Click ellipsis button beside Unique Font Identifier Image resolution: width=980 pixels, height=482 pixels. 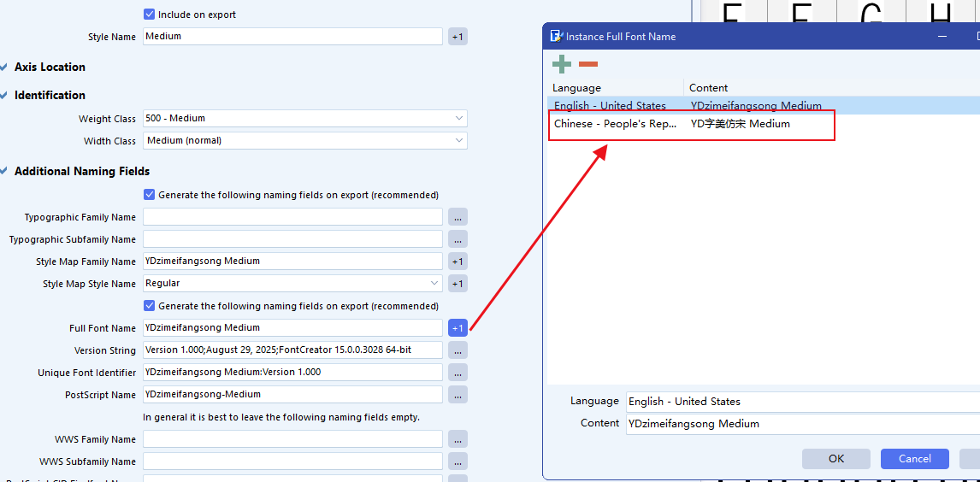458,373
